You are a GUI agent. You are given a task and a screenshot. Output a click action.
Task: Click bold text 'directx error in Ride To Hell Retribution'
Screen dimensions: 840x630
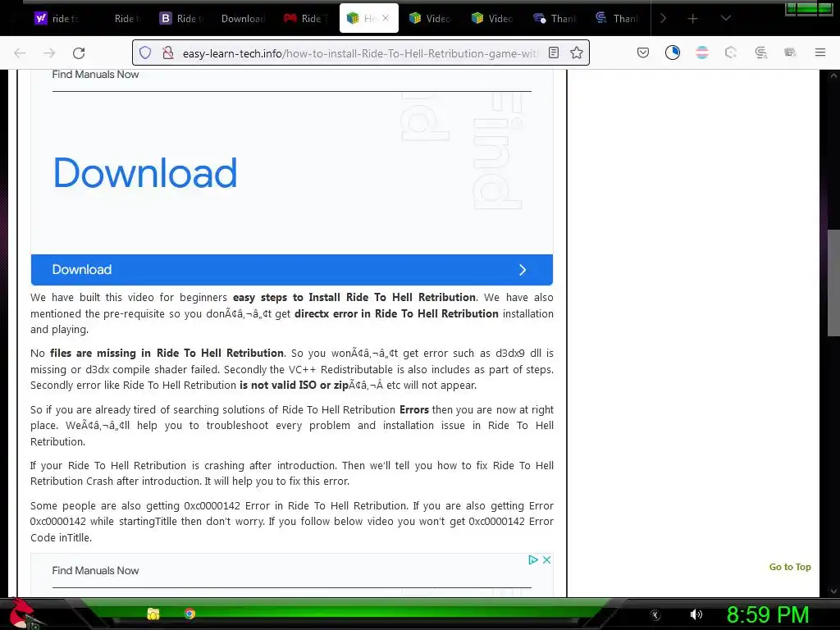pos(396,313)
